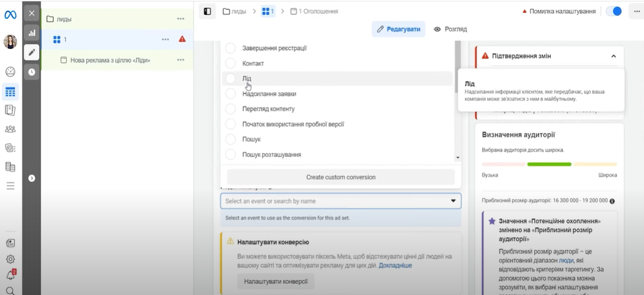Click the Докладніше link
The image size is (644, 295).
click(x=395, y=265)
